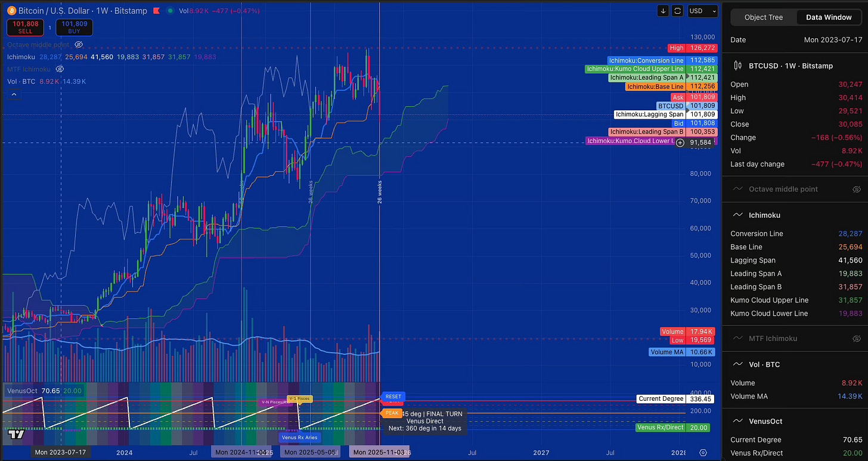This screenshot has height=461, width=868.
Task: Select the Data Window tab
Action: point(829,17)
